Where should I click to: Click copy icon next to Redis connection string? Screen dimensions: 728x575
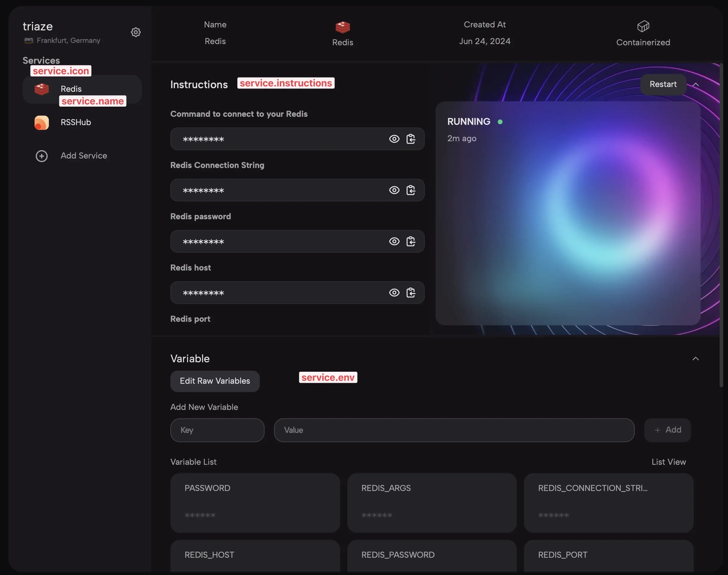pyautogui.click(x=411, y=190)
